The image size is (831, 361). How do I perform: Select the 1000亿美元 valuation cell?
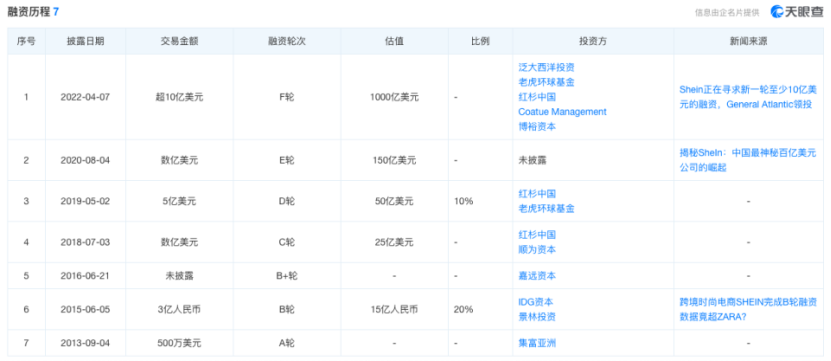394,98
